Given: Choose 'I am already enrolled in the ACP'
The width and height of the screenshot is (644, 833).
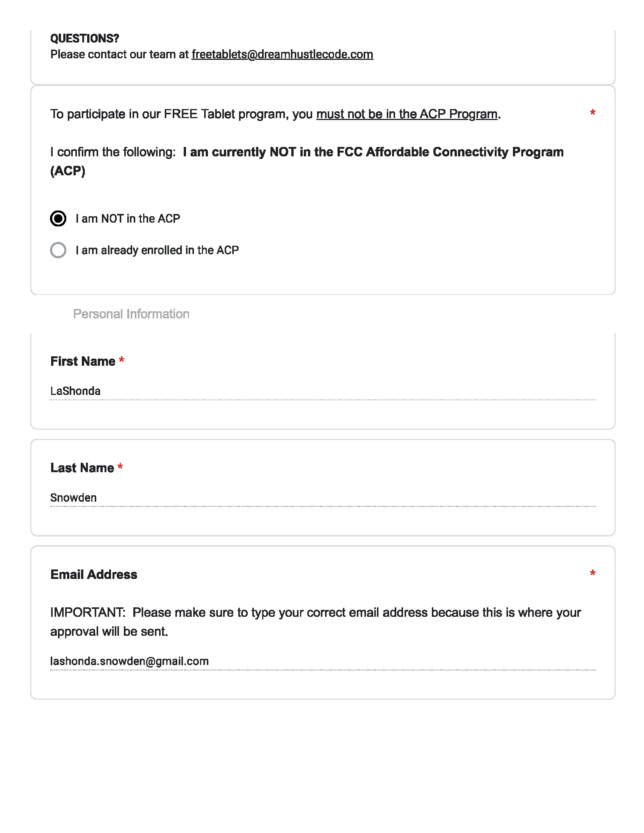Looking at the screenshot, I should pos(58,250).
